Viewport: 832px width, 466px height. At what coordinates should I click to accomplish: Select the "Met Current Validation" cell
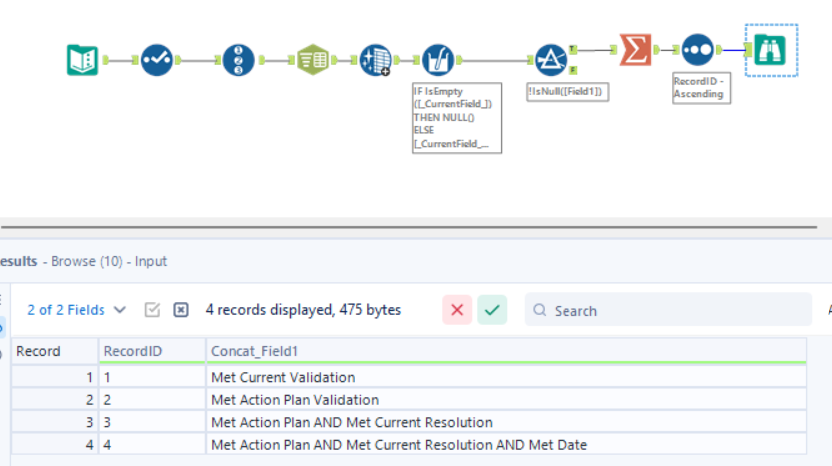(x=283, y=377)
